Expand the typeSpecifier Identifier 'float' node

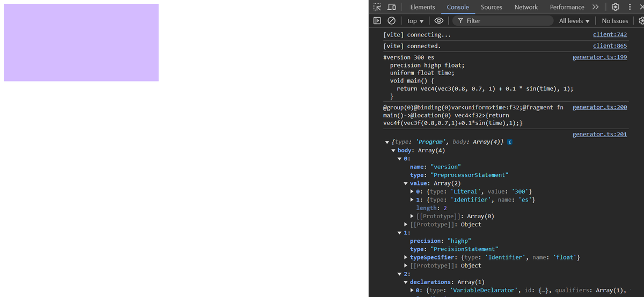(x=406, y=258)
